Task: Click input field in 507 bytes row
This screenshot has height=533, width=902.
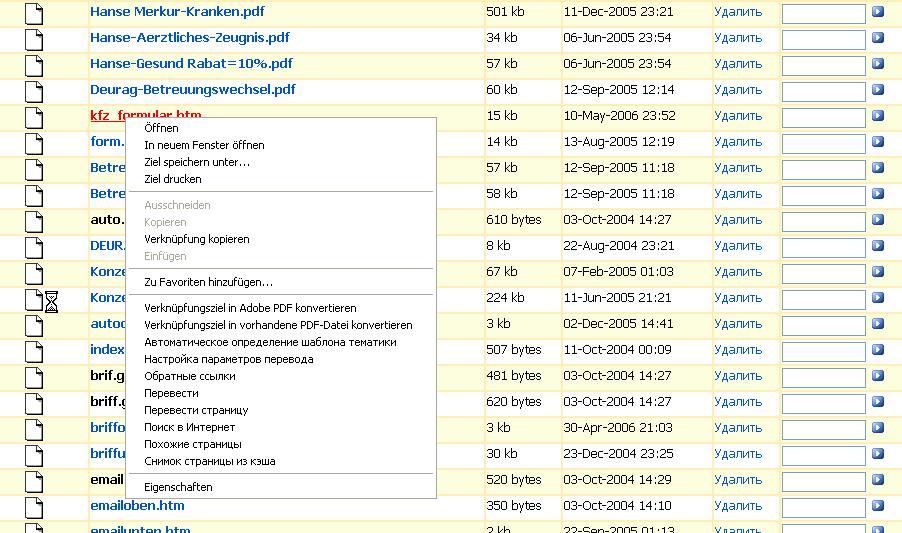Action: pyautogui.click(x=824, y=352)
